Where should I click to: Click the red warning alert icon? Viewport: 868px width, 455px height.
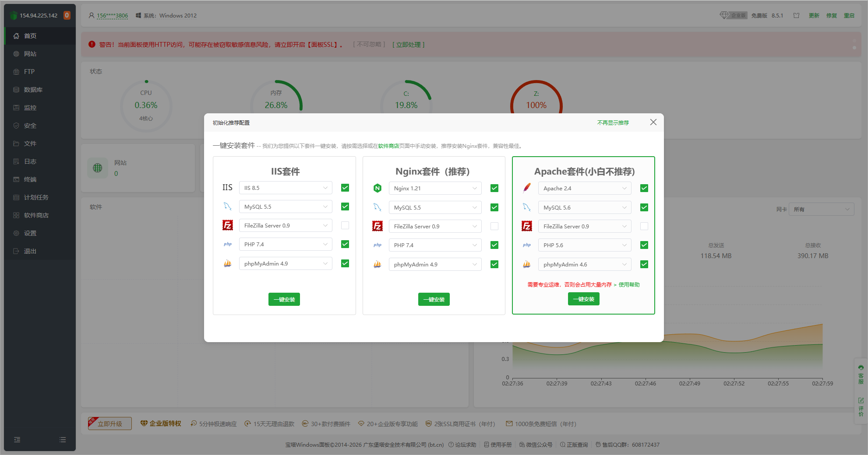pyautogui.click(x=92, y=44)
